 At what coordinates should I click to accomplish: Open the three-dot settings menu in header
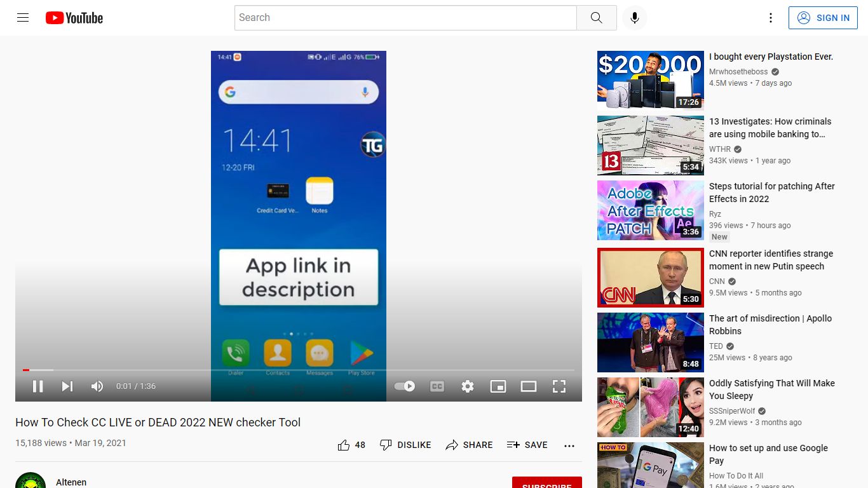coord(771,18)
